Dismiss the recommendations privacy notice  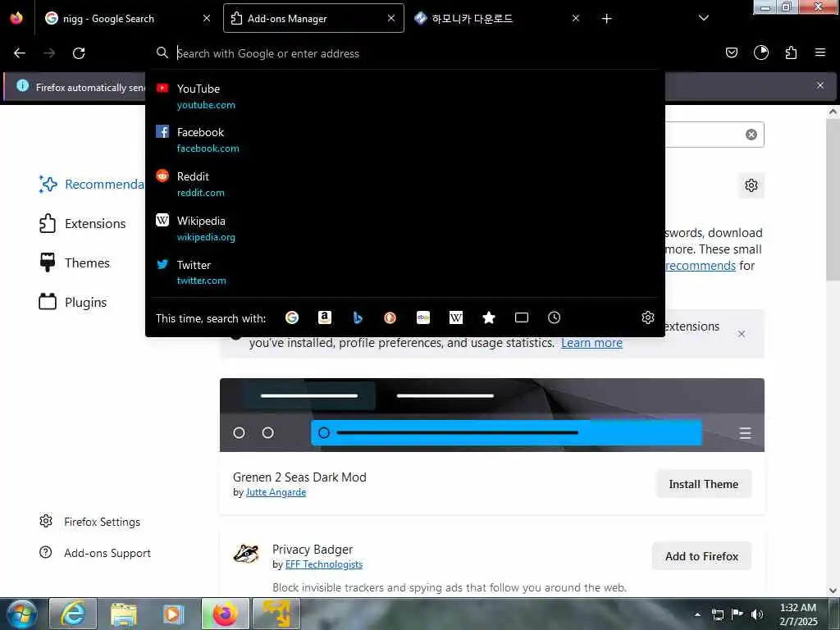tap(741, 334)
